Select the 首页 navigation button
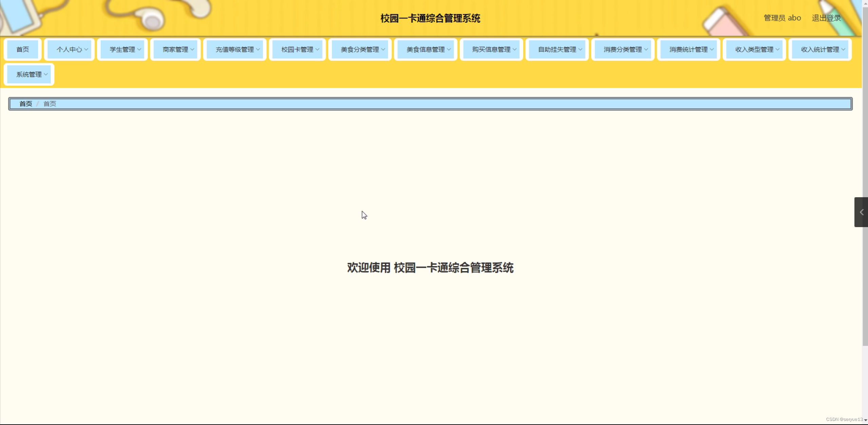The image size is (868, 425). (22, 49)
